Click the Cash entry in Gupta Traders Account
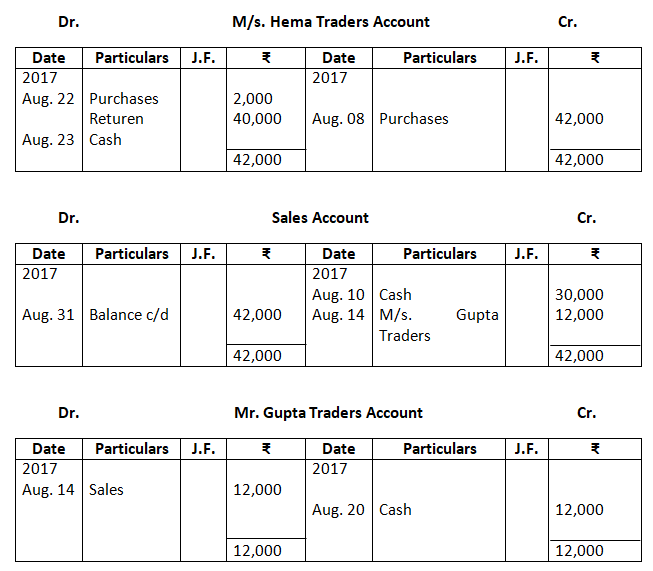This screenshot has width=653, height=571. pyautogui.click(x=395, y=510)
